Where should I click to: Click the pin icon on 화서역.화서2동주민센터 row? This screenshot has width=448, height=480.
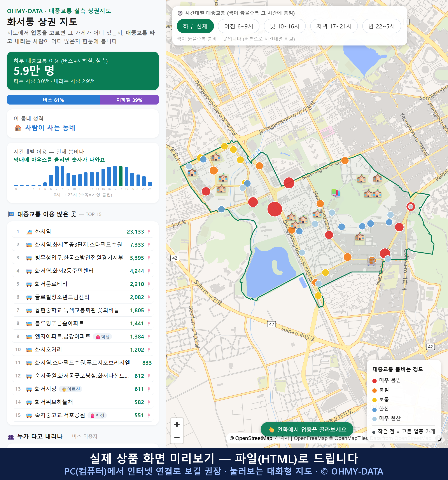coord(149,271)
